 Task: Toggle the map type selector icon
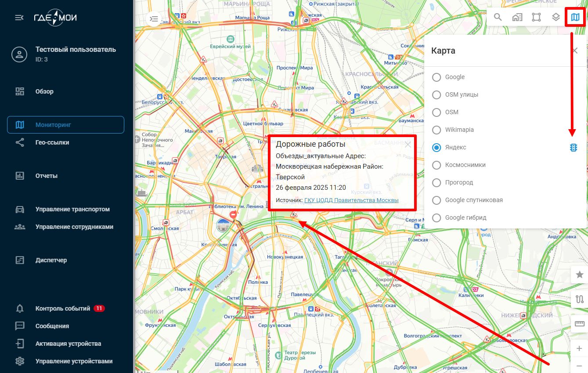[x=575, y=18]
